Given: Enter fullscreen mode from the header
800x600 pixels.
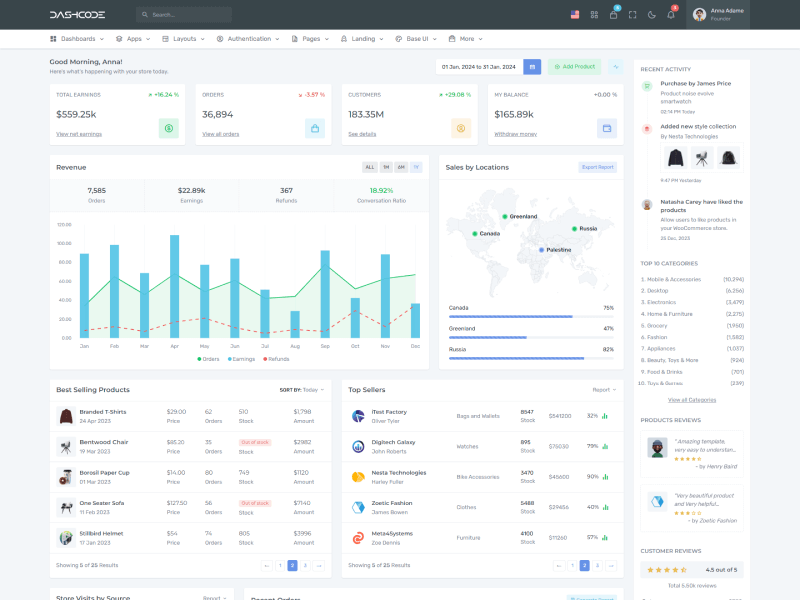Looking at the screenshot, I should pyautogui.click(x=632, y=15).
